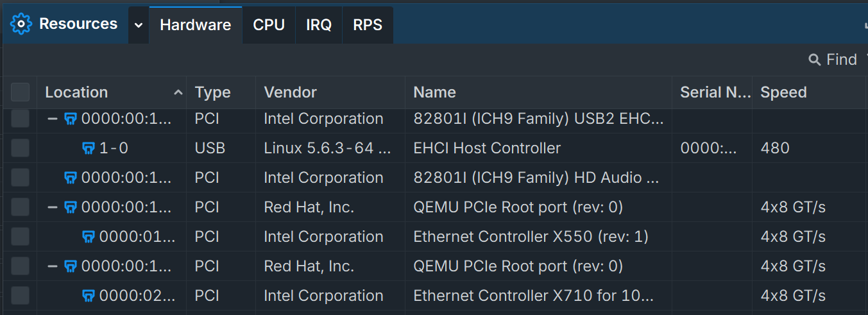The image size is (868, 315).
Task: Click the device icon on the Ethernet Controller X550 row
Action: 89,237
